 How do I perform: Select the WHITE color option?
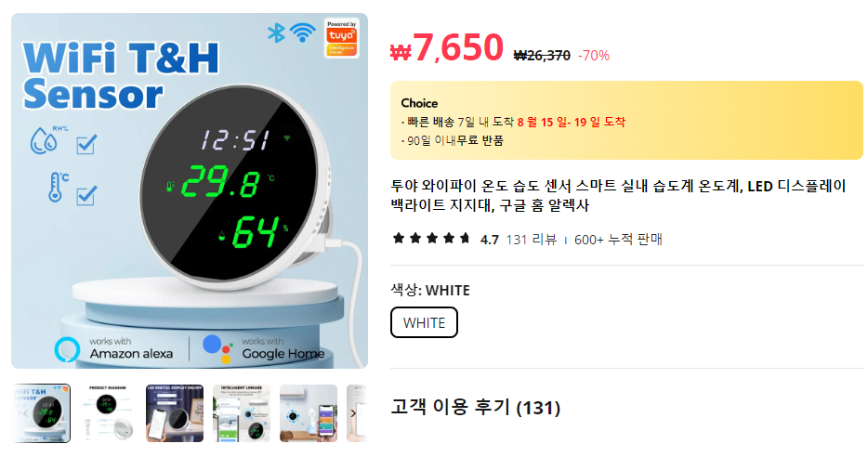424,322
